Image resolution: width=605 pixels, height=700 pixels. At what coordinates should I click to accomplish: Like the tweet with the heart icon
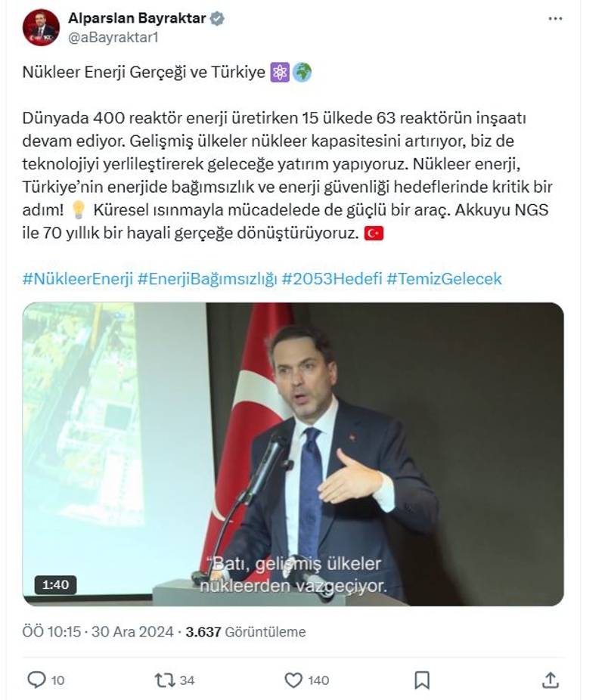coord(293,680)
